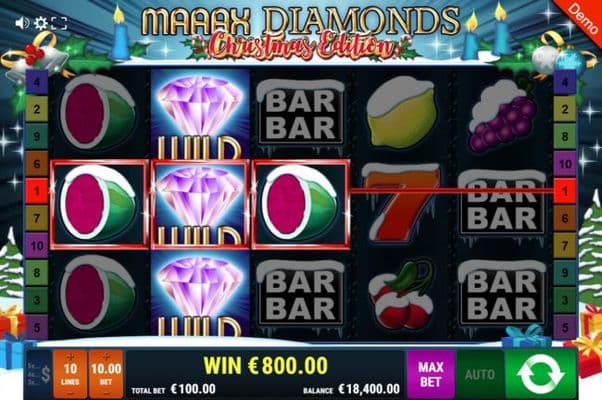Image resolution: width=602 pixels, height=400 pixels.
Task: Select payline 4 marker on left
Action: point(36,81)
